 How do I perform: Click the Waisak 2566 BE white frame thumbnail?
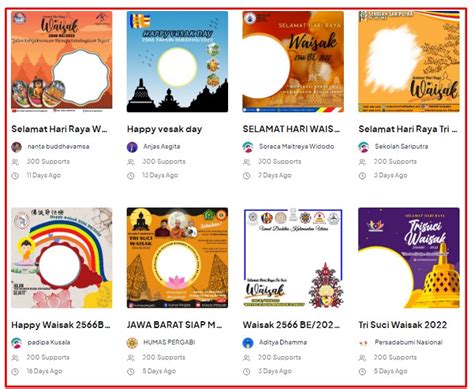(x=293, y=258)
